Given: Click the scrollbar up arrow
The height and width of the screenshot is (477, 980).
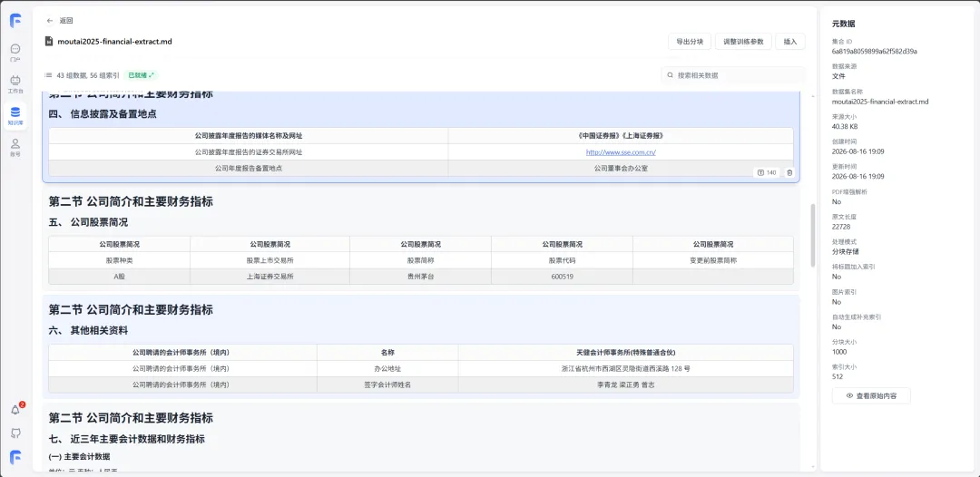Looking at the screenshot, I should pos(812,97).
